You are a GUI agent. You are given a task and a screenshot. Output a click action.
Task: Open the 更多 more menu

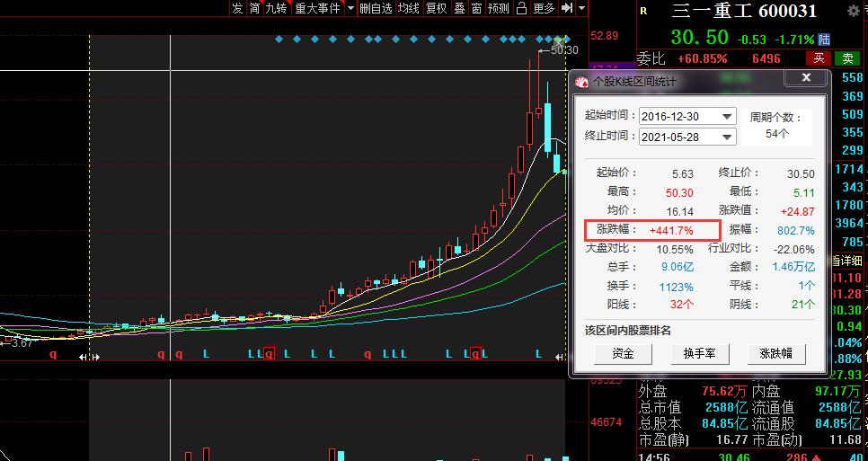pyautogui.click(x=544, y=8)
